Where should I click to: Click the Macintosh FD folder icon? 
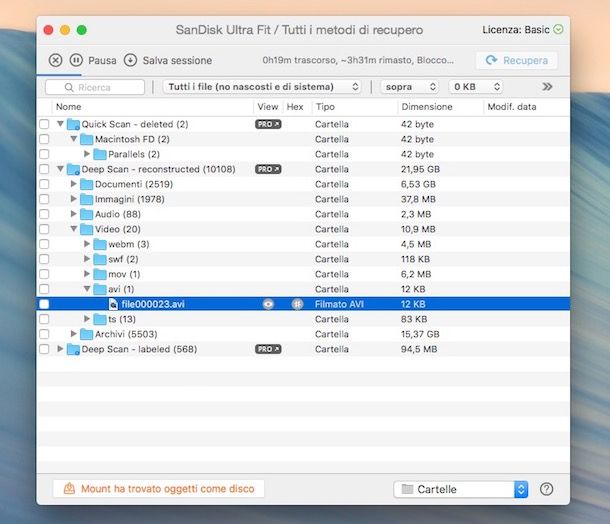(86, 139)
